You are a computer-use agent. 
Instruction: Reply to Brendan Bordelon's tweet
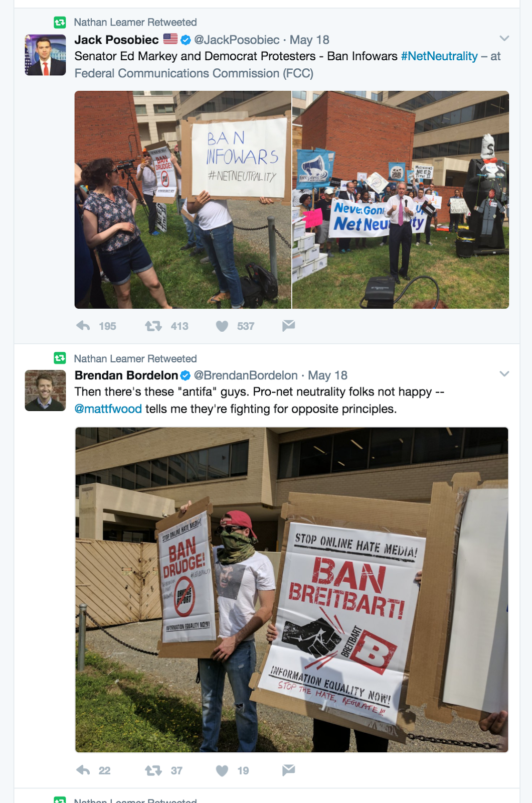[x=83, y=770]
